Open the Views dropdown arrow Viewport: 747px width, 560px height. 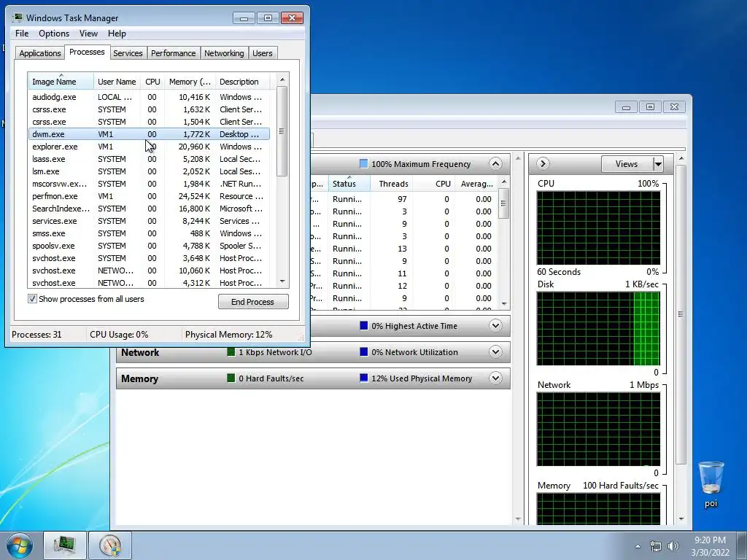point(658,164)
